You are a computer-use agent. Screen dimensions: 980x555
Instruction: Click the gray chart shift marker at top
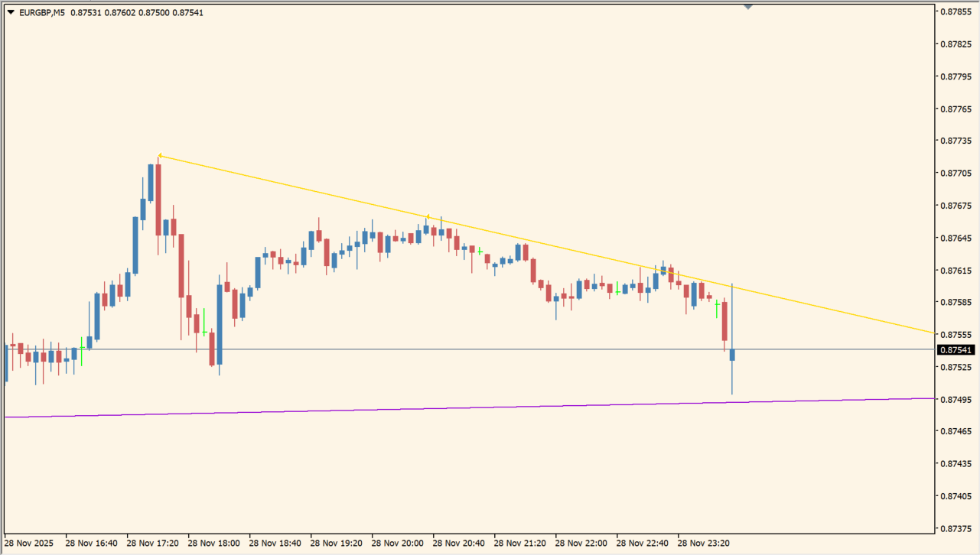click(747, 7)
